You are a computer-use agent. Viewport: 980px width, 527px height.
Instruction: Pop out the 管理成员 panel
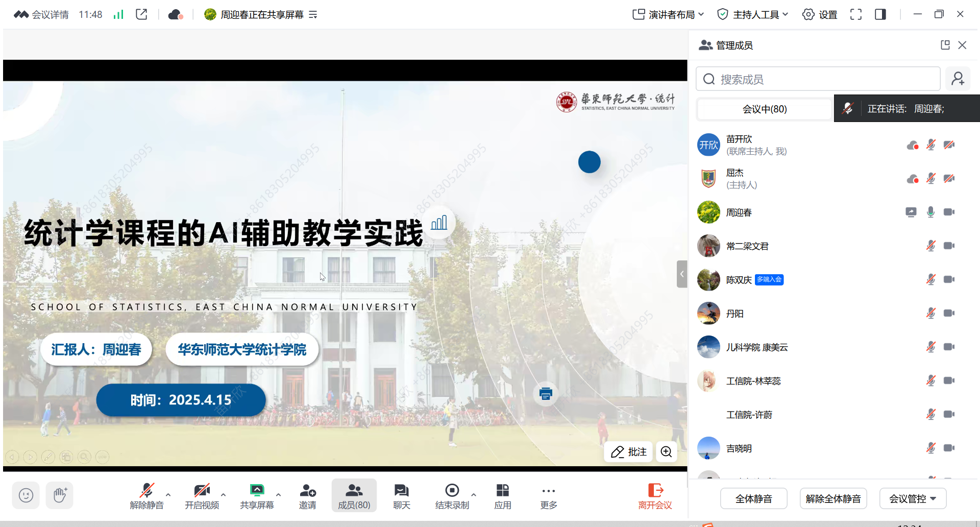click(x=945, y=45)
